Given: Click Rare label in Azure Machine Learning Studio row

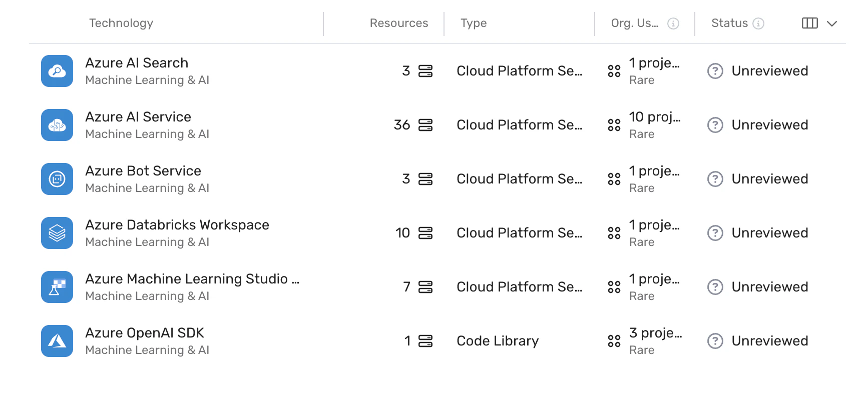Looking at the screenshot, I should click(642, 296).
